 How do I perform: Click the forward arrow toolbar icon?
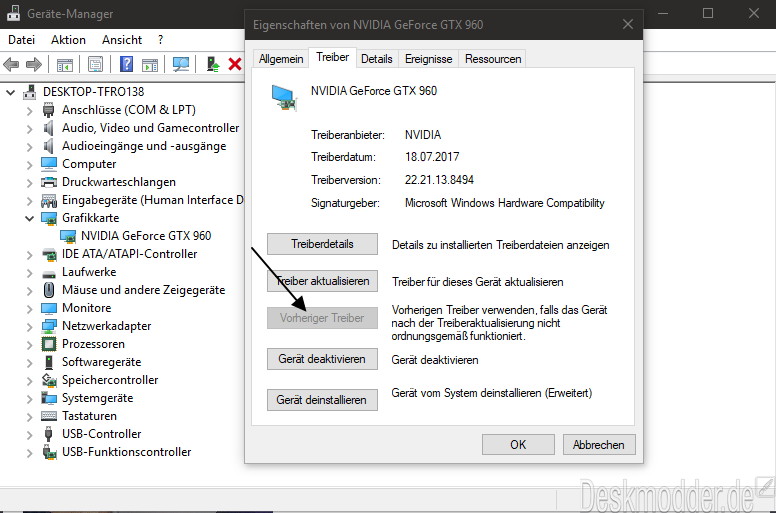pyautogui.click(x=34, y=64)
